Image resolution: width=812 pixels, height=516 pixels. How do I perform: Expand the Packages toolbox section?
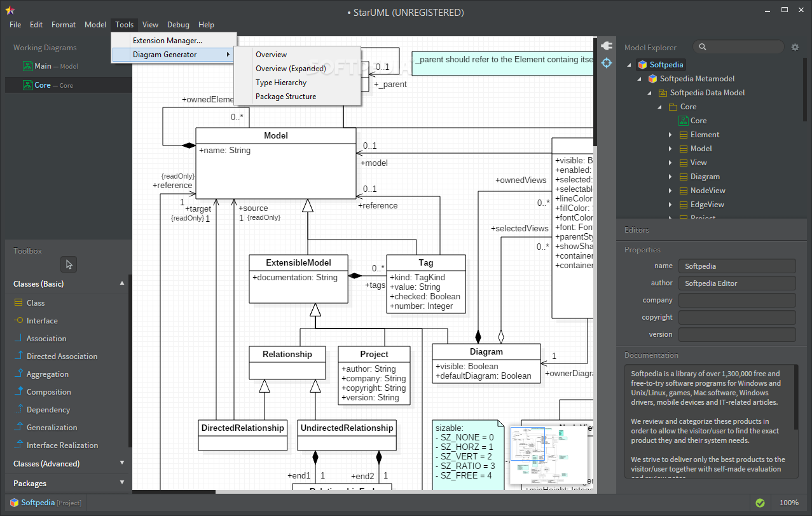click(x=122, y=483)
